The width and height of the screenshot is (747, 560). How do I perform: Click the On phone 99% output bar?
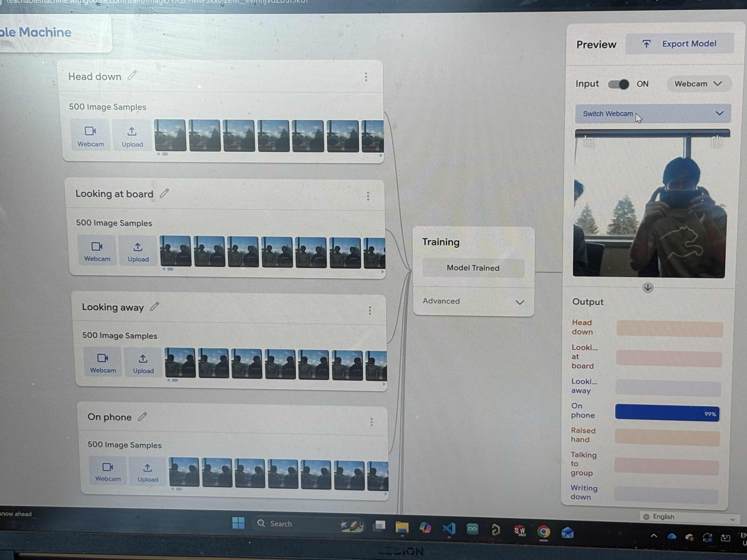click(667, 413)
